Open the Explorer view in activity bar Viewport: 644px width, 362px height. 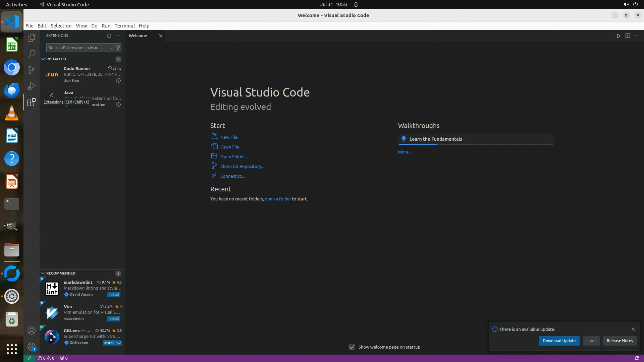click(x=31, y=38)
